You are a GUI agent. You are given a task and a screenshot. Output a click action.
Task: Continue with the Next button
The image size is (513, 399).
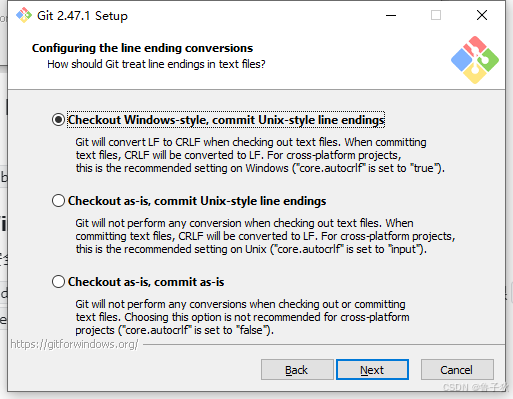click(372, 370)
